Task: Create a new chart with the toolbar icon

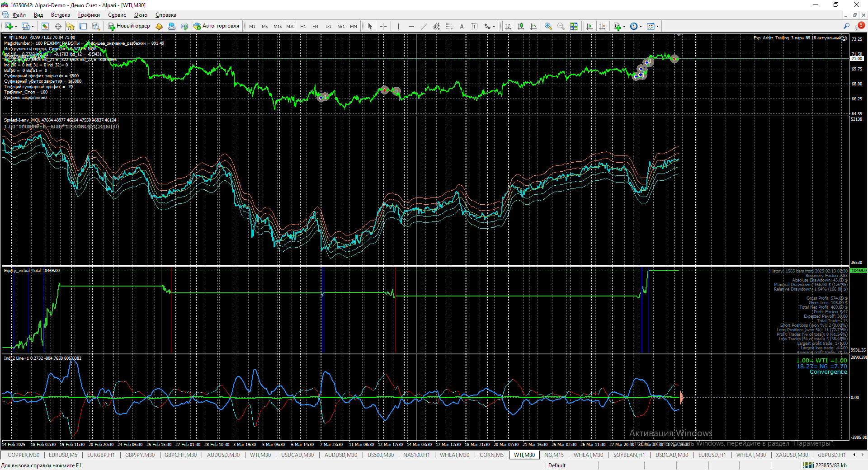Action: point(9,26)
